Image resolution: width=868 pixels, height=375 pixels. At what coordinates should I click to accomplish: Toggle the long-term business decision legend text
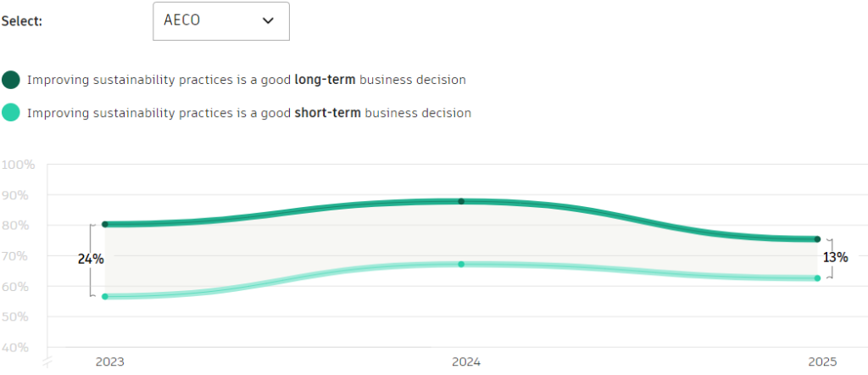click(247, 80)
